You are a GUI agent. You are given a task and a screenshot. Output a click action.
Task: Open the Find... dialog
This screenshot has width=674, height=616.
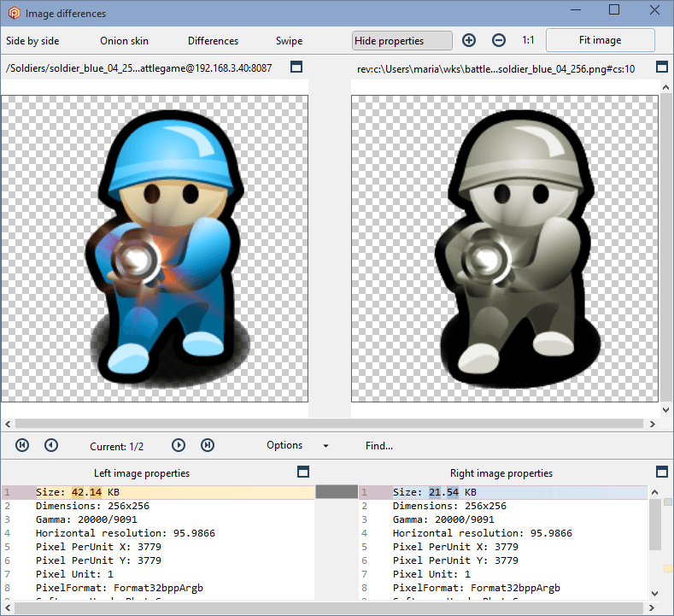click(379, 446)
